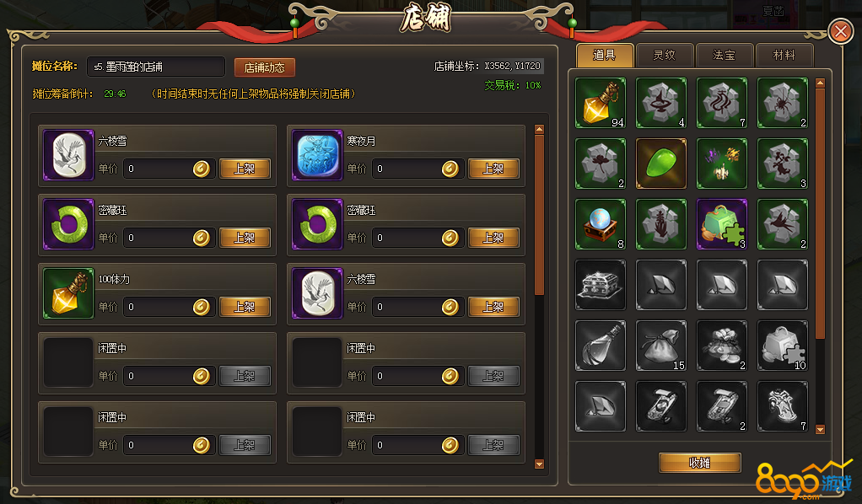Click the grey money bag item with count 15
Screen dimensions: 862x504
coord(660,346)
